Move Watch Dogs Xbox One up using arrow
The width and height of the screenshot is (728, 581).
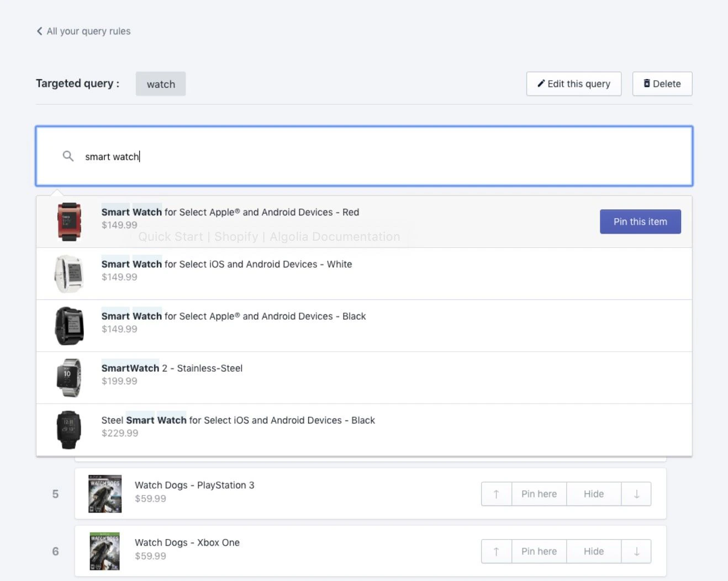click(495, 551)
